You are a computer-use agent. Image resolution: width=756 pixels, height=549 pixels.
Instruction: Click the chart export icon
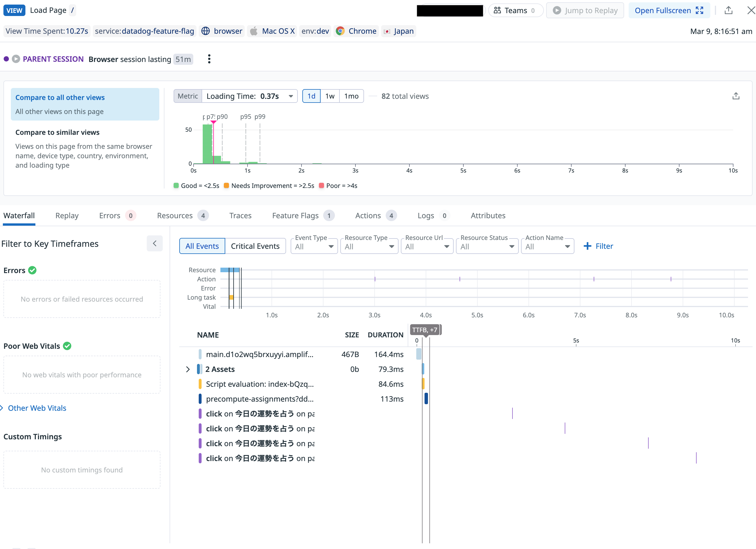click(x=736, y=96)
